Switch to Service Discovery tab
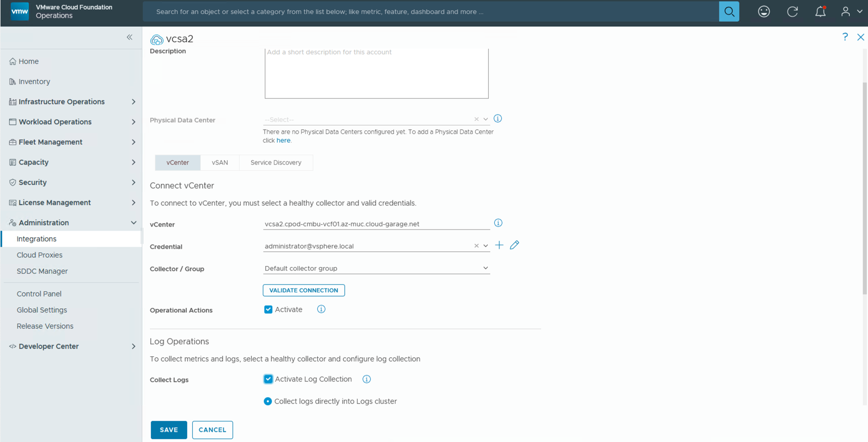 [x=276, y=162]
